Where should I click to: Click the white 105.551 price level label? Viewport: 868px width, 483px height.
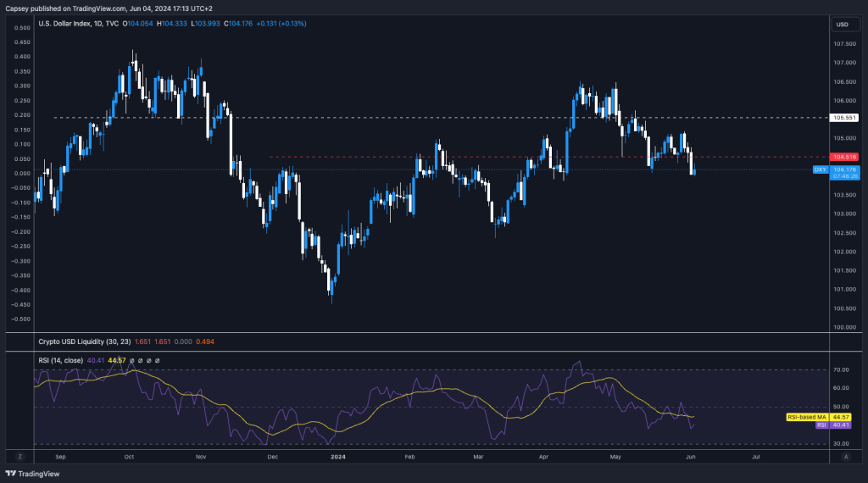[844, 118]
